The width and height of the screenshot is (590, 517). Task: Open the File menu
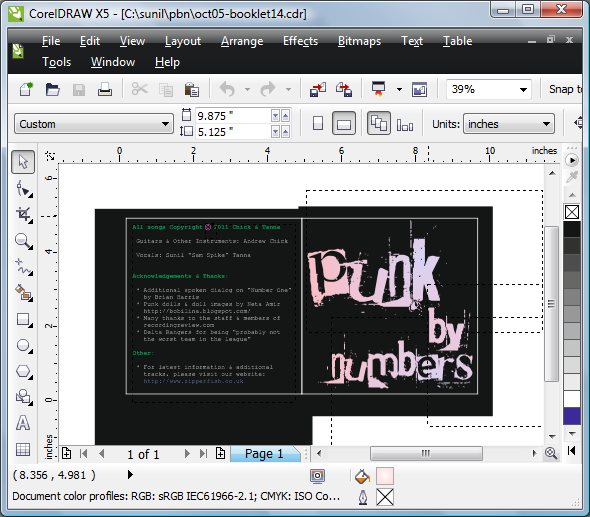(x=51, y=41)
